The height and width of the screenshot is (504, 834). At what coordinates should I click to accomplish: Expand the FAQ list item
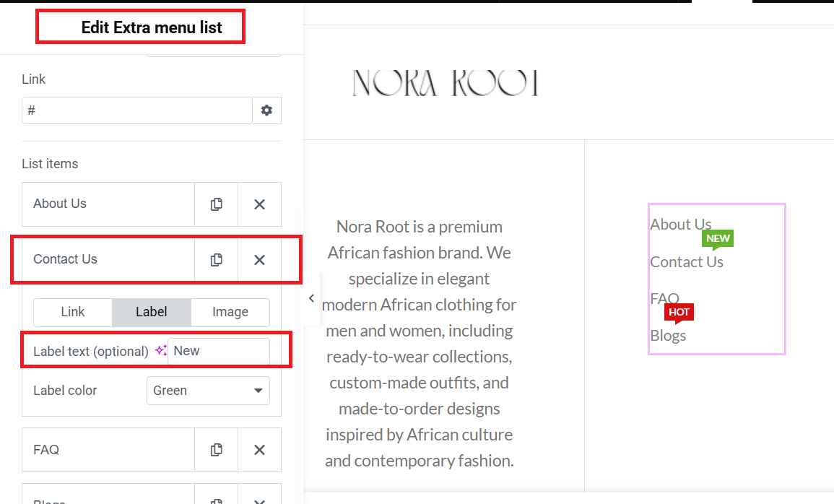[x=108, y=450]
